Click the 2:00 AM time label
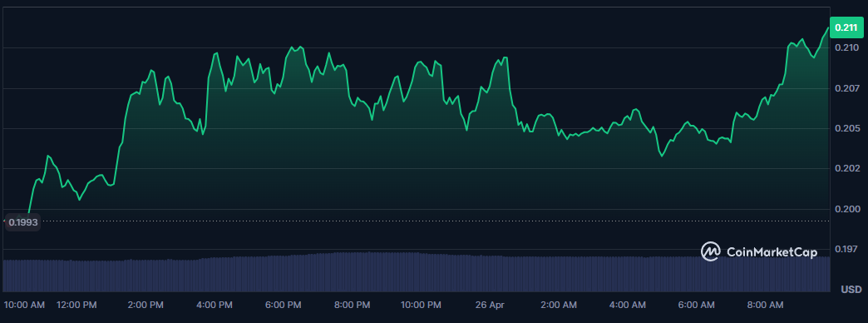Viewport: 868px width, 323px height. pos(559,306)
